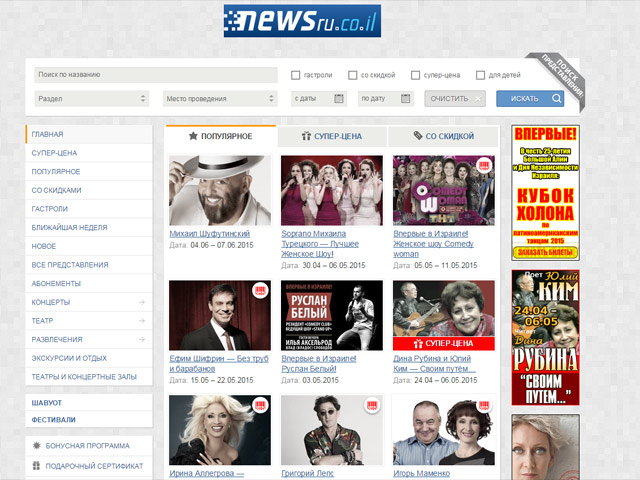Click ticket badge on Comedy Woman image
Screen dimensions: 640x480
[x=484, y=166]
